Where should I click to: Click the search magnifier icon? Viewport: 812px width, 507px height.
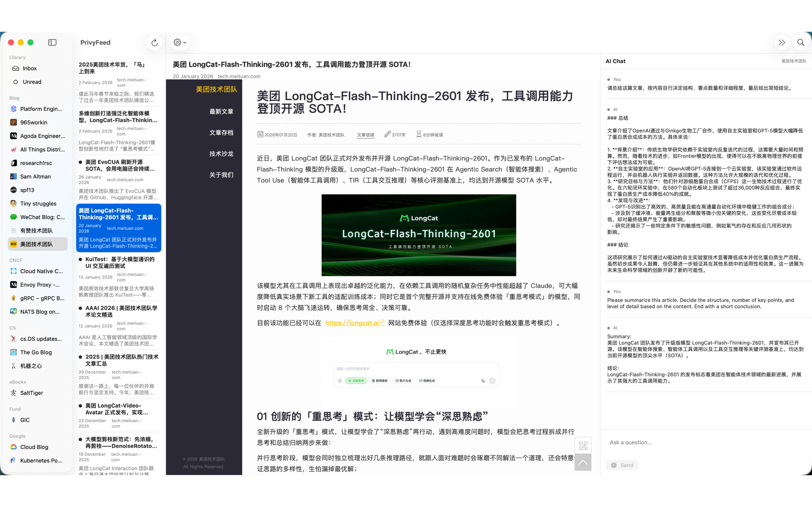[801, 42]
